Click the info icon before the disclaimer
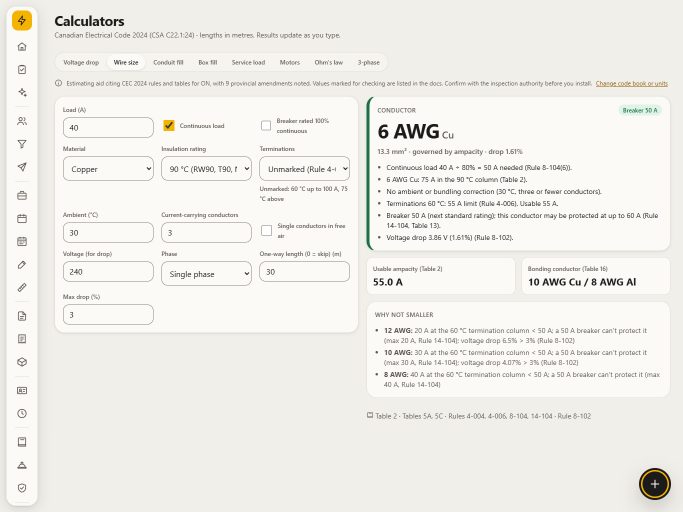Image resolution: width=683 pixels, height=512 pixels. tap(58, 83)
